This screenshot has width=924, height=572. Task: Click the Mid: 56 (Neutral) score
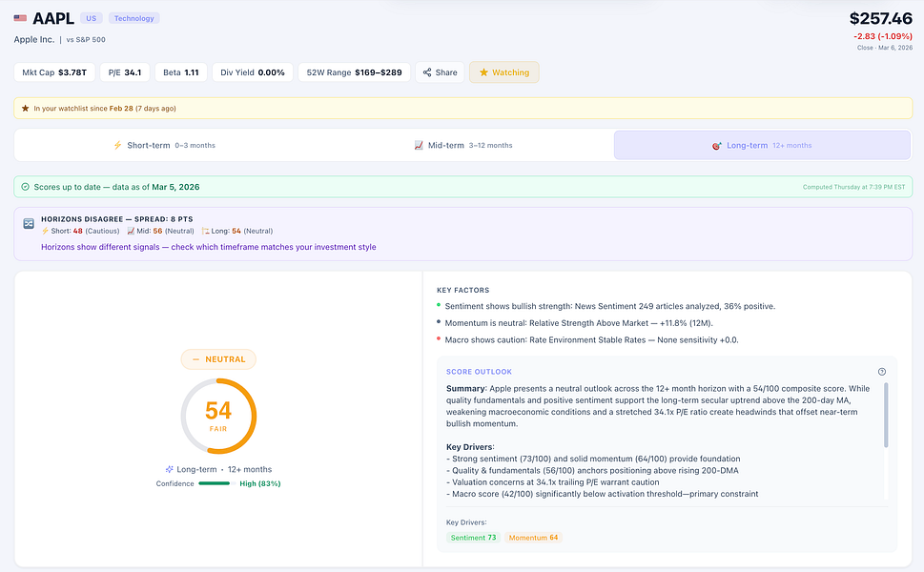click(161, 231)
